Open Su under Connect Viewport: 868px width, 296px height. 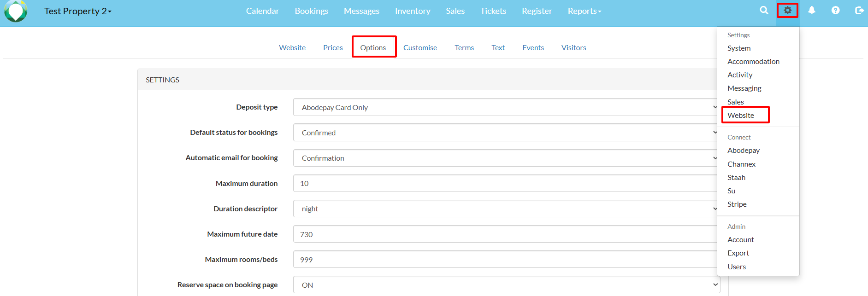point(731,191)
